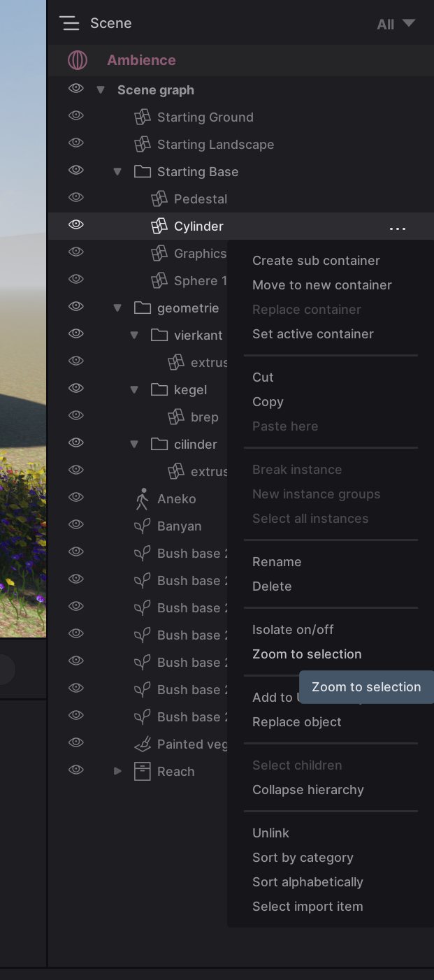Toggle the Aneko visibility eye
The width and height of the screenshot is (434, 980).
point(76,498)
